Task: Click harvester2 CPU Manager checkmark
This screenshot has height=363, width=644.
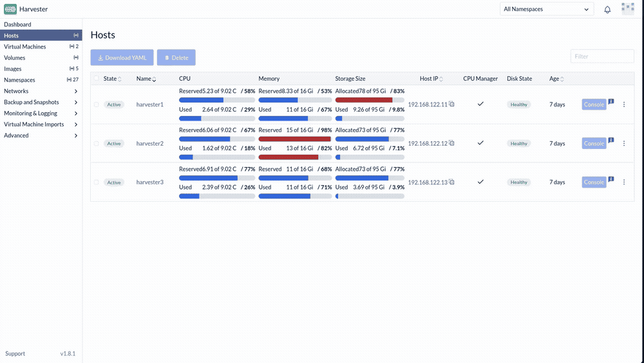Action: pyautogui.click(x=480, y=143)
